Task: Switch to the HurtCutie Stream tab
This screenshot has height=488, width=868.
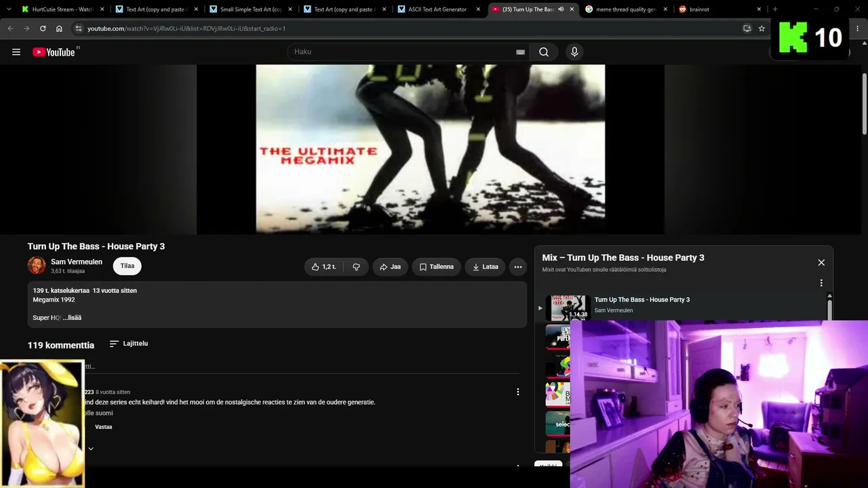Action: click(64, 9)
